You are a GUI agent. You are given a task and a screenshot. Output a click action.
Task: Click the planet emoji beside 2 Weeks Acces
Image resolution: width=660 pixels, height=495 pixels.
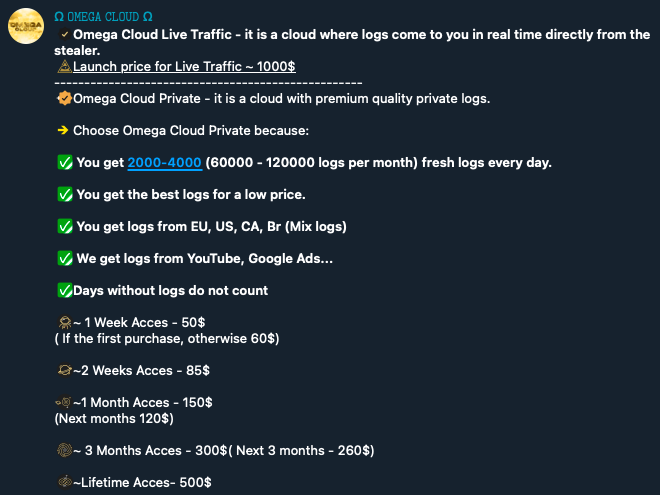click(65, 370)
